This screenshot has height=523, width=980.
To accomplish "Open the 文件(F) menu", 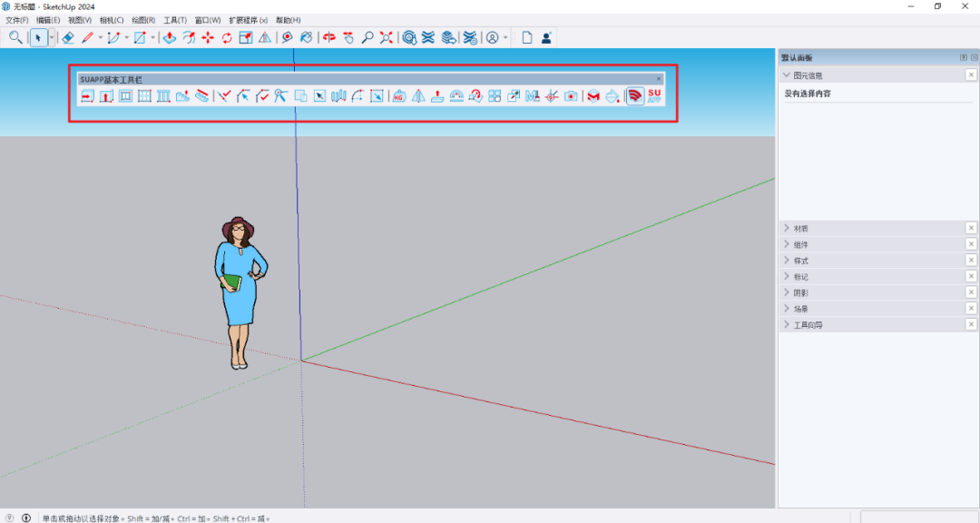I will 17,20.
